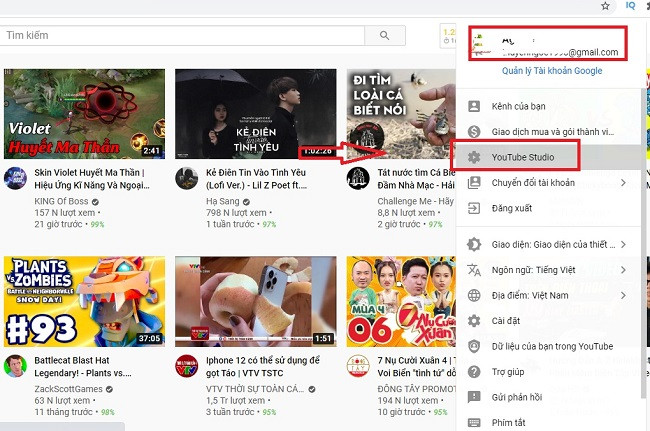
Task: Click the dollar icon for Giao dịch mua
Action: pyautogui.click(x=474, y=132)
